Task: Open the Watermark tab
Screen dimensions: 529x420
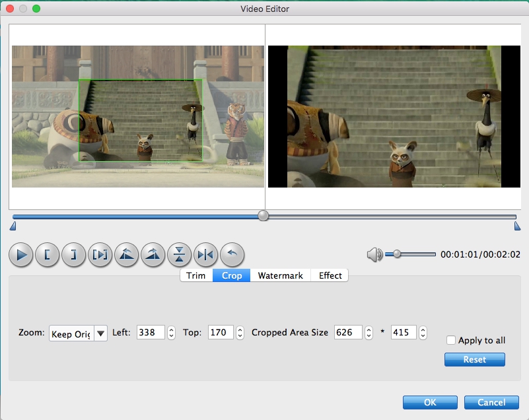Action: [x=281, y=275]
